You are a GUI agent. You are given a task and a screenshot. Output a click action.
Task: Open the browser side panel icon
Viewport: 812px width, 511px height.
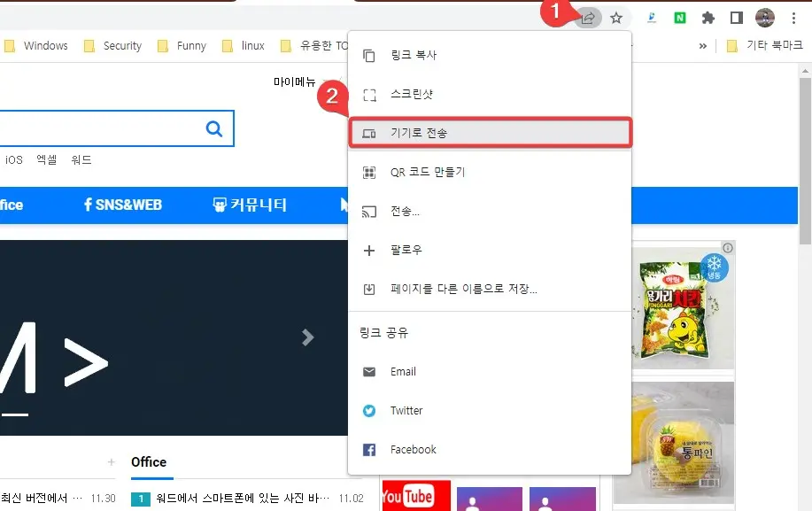pyautogui.click(x=736, y=17)
